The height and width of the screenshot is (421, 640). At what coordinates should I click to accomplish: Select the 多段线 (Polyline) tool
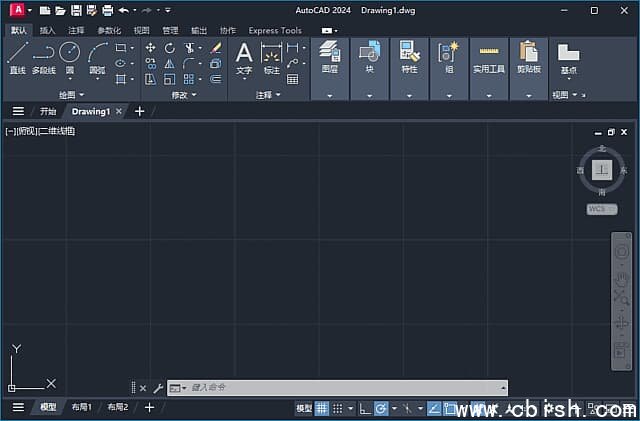point(44,58)
